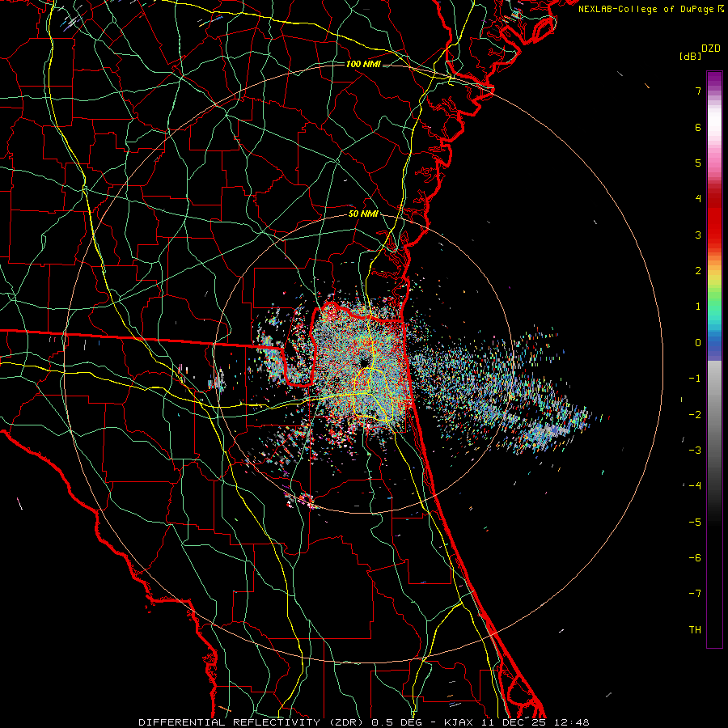Click the -1 value on the color scale
The width and height of the screenshot is (728, 728).
(695, 379)
